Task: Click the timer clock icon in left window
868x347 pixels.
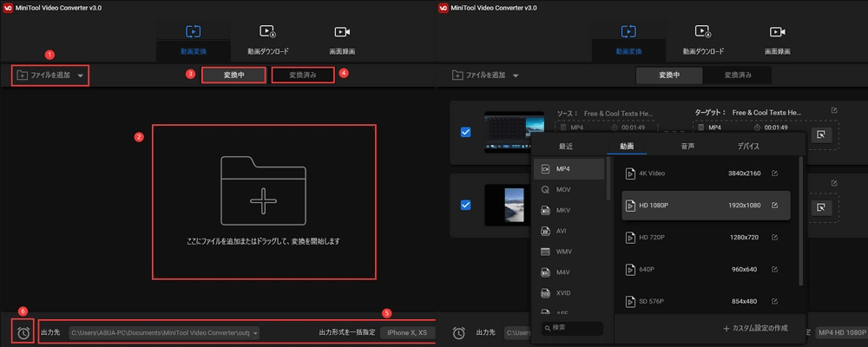Action: click(x=23, y=332)
